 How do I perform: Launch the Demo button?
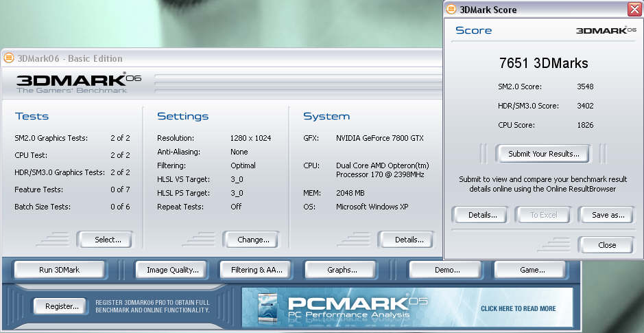coord(446,270)
